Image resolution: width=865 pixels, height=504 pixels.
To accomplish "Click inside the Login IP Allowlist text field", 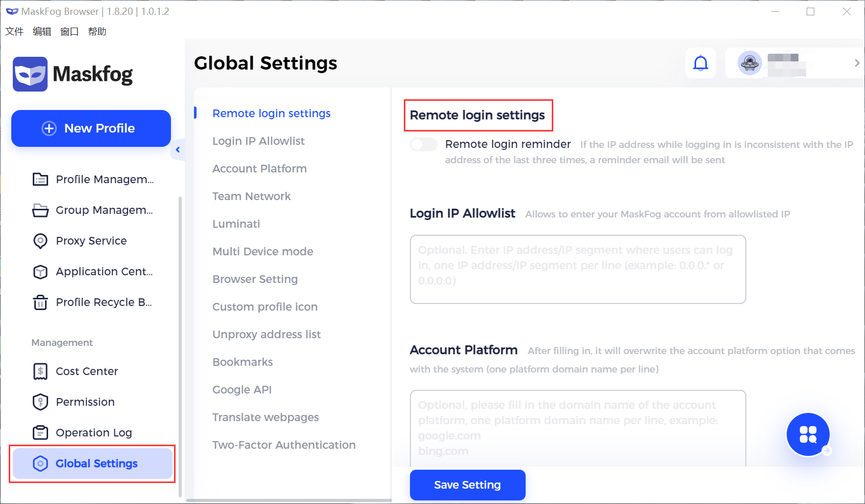I will coord(577,269).
